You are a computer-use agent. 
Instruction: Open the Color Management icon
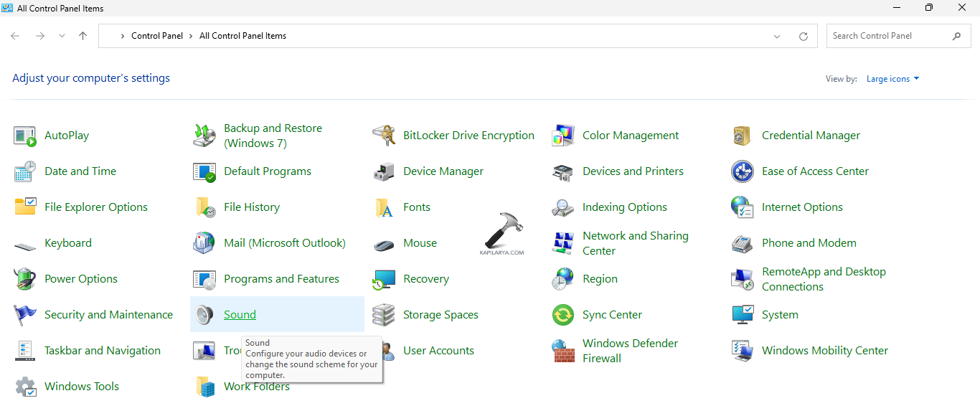tap(563, 136)
